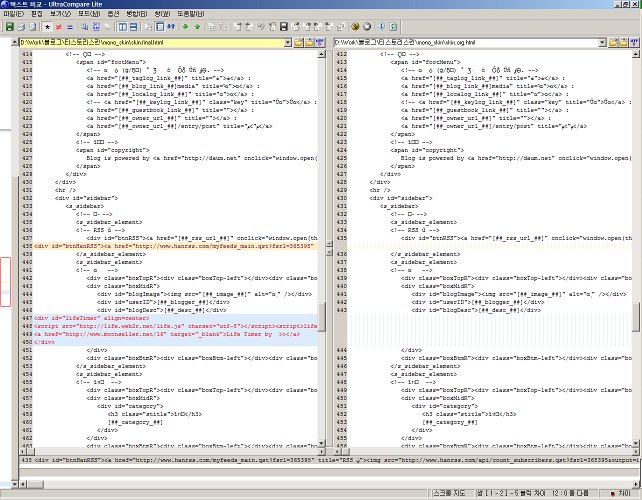This screenshot has height=500, width=642.
Task: Click the Print icon in the toolbar
Action: pos(21,27)
